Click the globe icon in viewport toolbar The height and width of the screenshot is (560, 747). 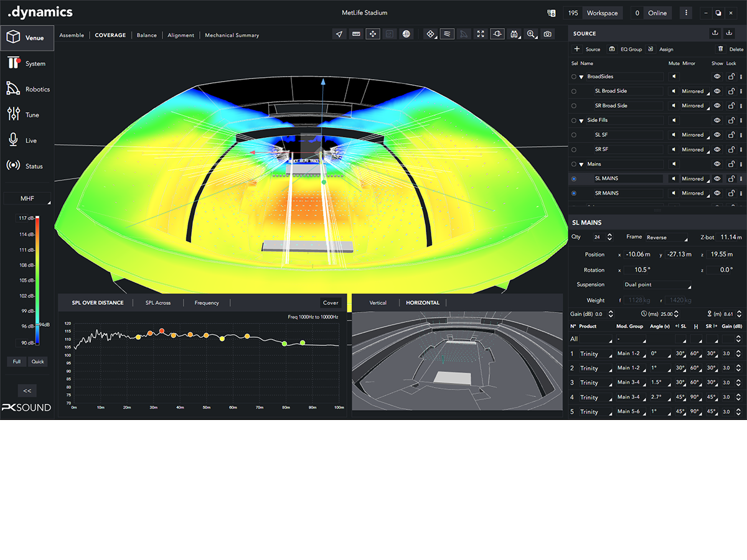(406, 34)
